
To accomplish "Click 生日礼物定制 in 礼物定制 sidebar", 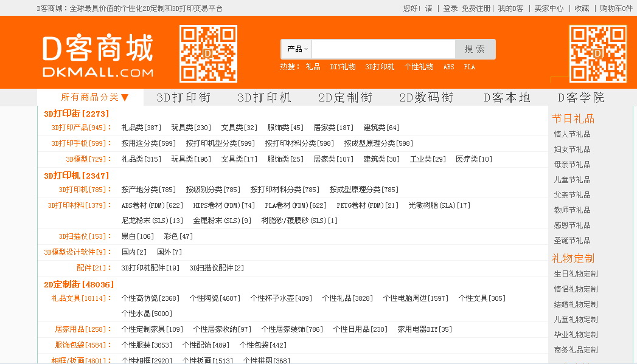I will [576, 274].
